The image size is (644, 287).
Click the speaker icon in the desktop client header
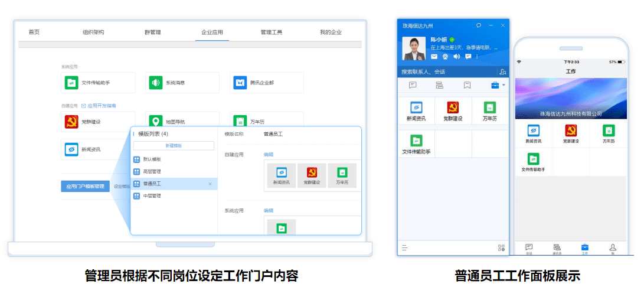tap(456, 56)
